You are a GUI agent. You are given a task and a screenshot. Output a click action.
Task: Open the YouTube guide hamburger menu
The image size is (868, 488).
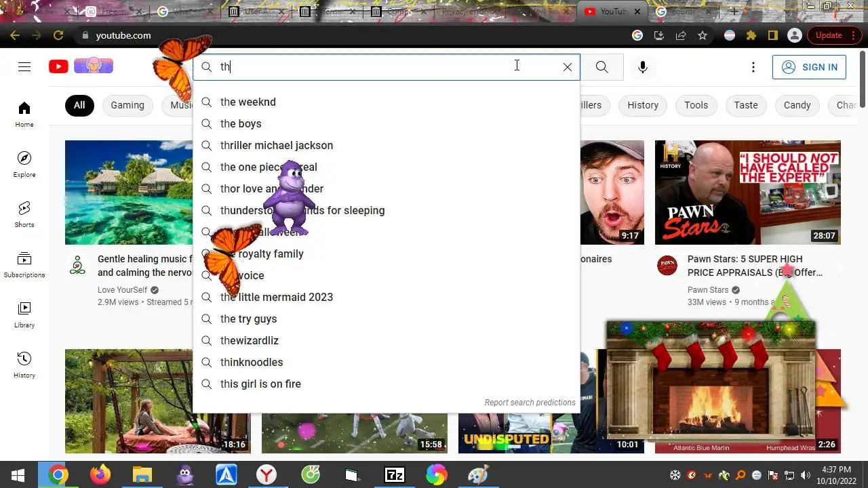click(x=24, y=66)
